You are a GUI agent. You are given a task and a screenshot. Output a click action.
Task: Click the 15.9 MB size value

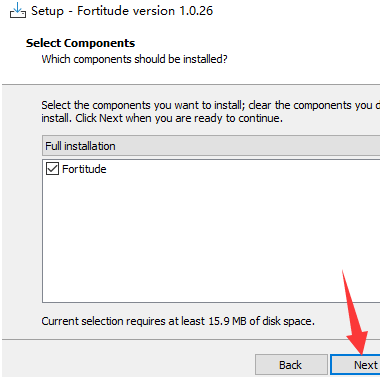pos(227,321)
